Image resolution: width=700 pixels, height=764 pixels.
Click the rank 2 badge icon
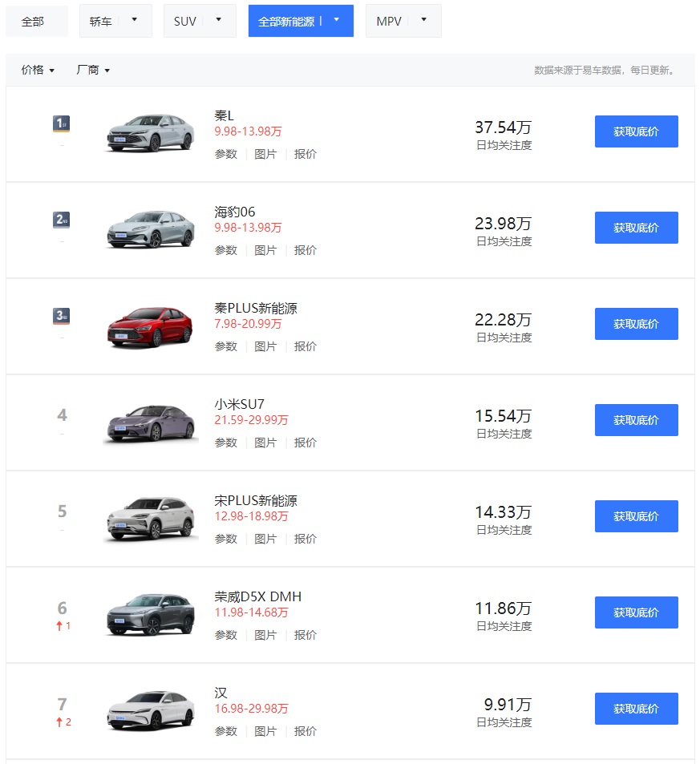62,220
